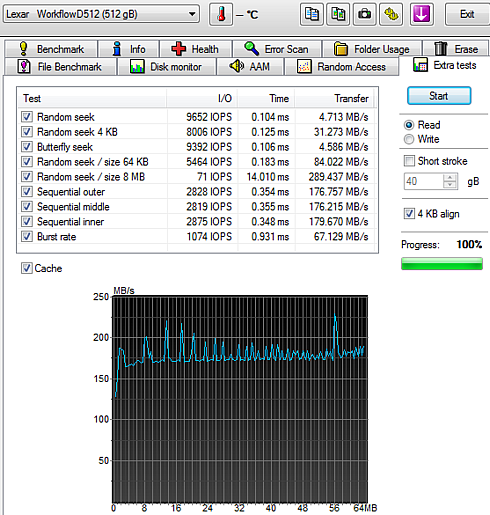Open options via the gears icon
490x515 pixels.
pyautogui.click(x=391, y=14)
